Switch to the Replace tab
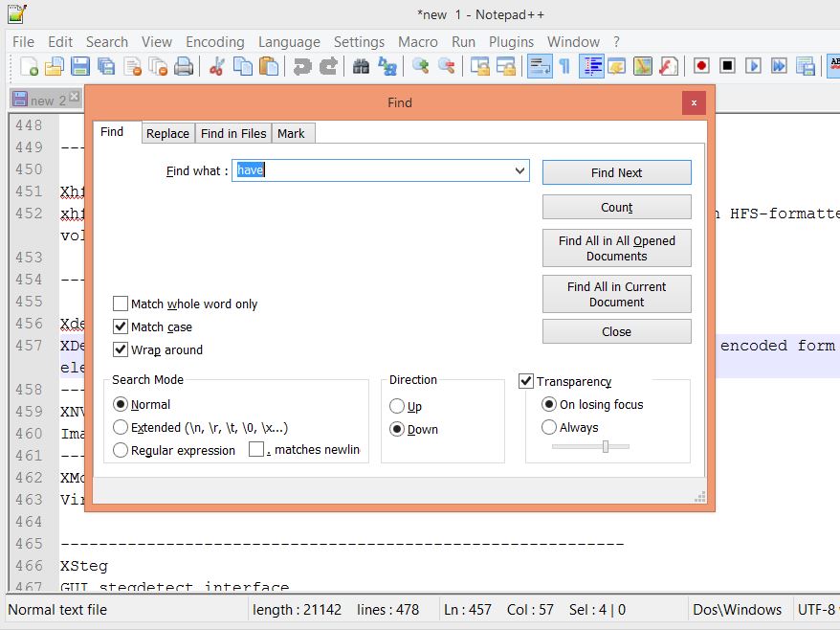The width and height of the screenshot is (840, 630). point(167,133)
